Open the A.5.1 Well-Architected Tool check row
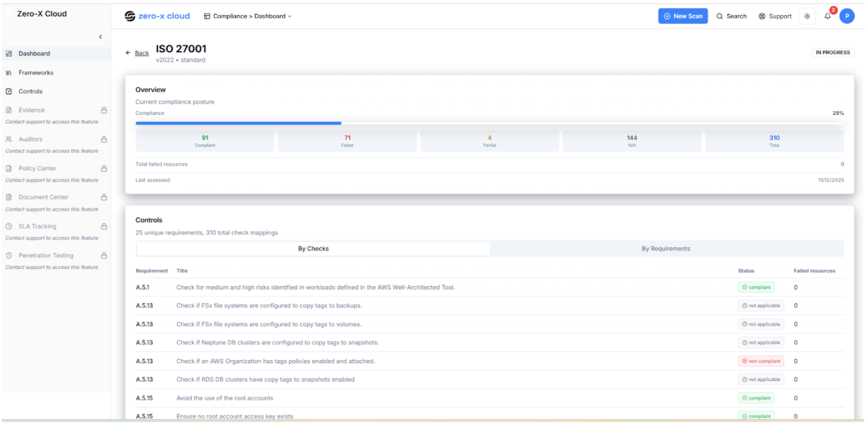This screenshot has height=428, width=868. click(x=489, y=288)
